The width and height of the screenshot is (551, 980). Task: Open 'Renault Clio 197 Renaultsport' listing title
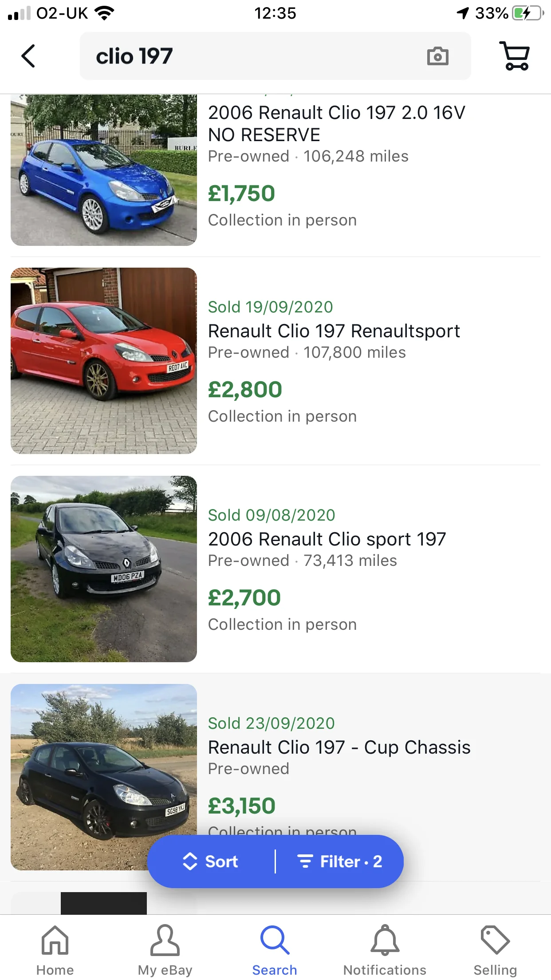[x=334, y=331]
